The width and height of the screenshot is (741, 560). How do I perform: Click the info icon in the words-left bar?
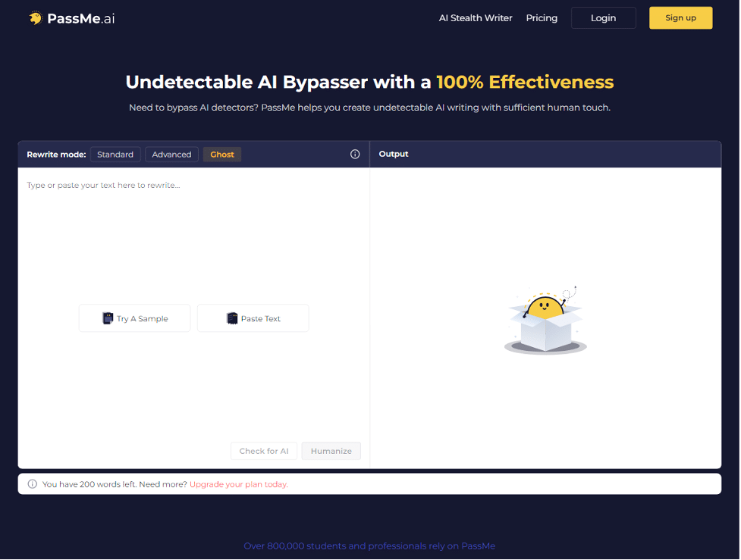(x=32, y=483)
